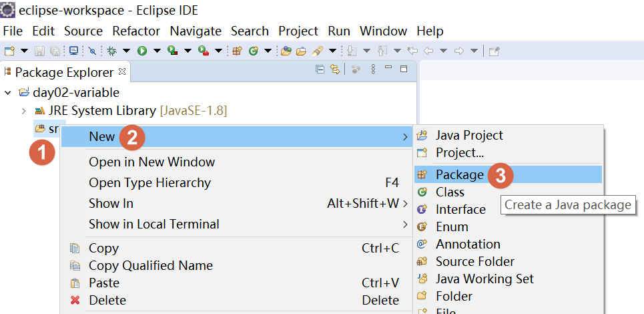Click Open Type Hierarchy menu entry
Screen dimensions: 644x314
click(x=149, y=182)
